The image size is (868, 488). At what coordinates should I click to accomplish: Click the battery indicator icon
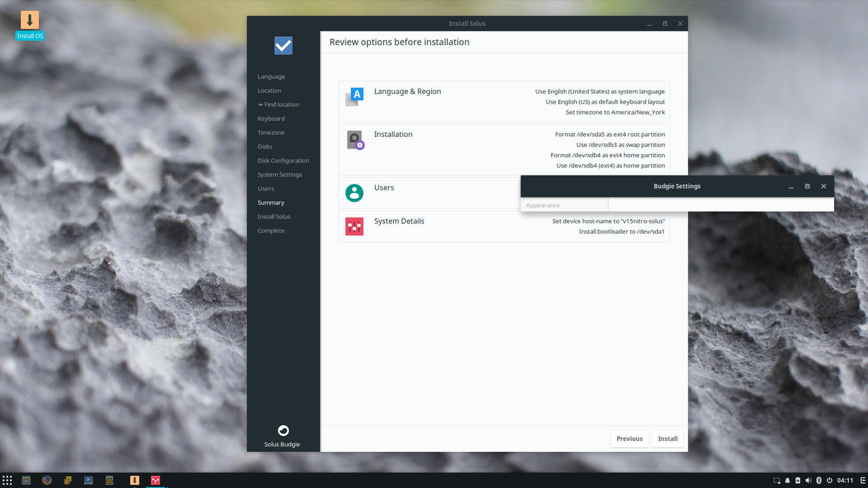point(798,480)
